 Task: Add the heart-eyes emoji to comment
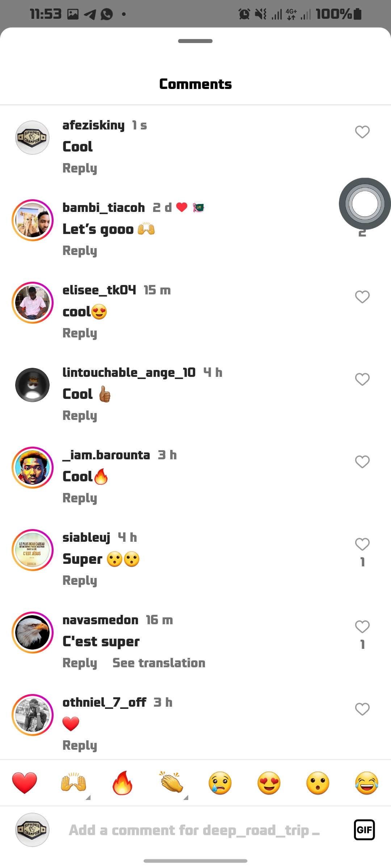coord(269,783)
